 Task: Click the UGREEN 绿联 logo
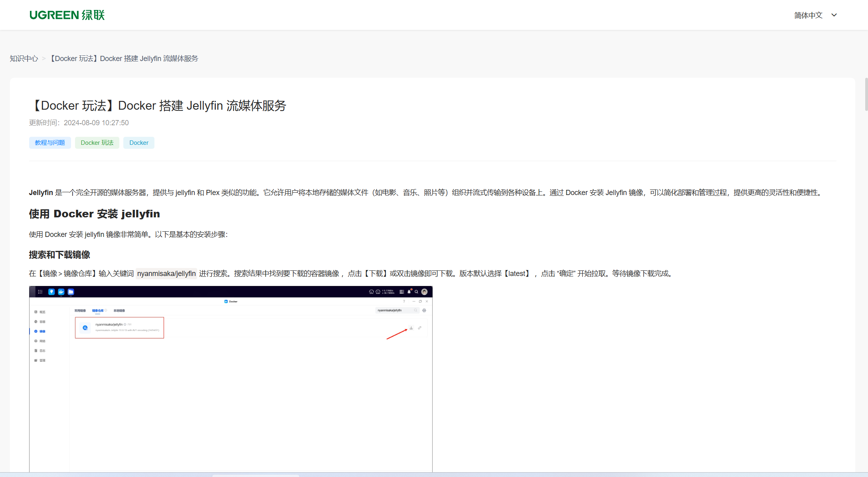67,15
